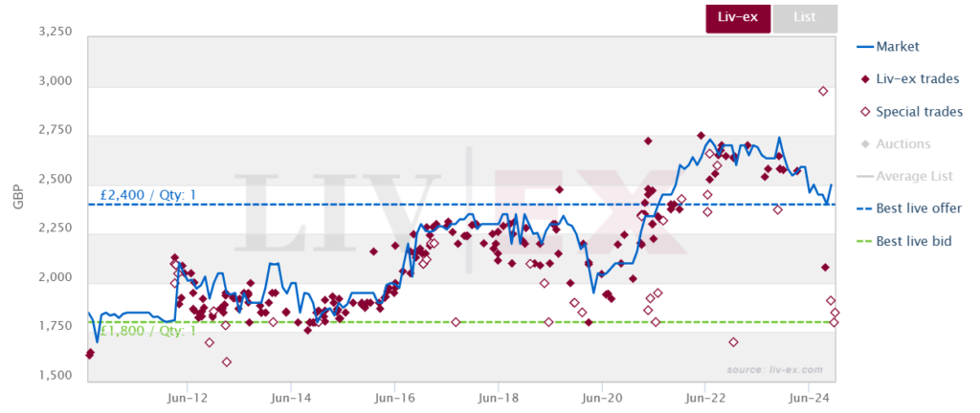Toggle Best live offer legend entry
This screenshot has height=413, width=980.
pos(909,208)
